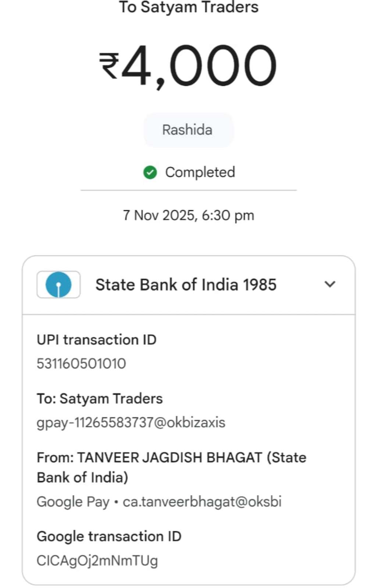Click the 'To: Satyam Traders' label in details
Screen dimensions: 378x588
(100, 399)
